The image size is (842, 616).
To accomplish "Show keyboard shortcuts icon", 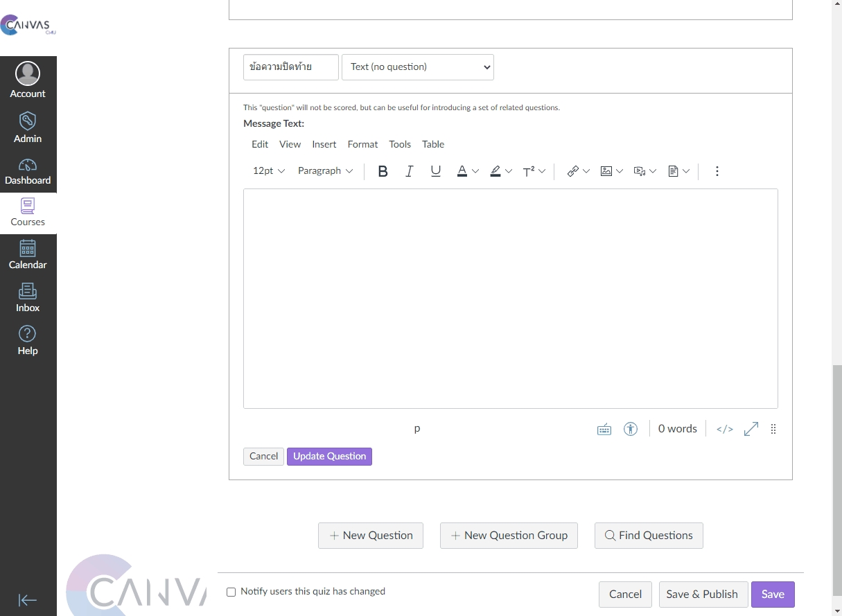I will pos(604,429).
